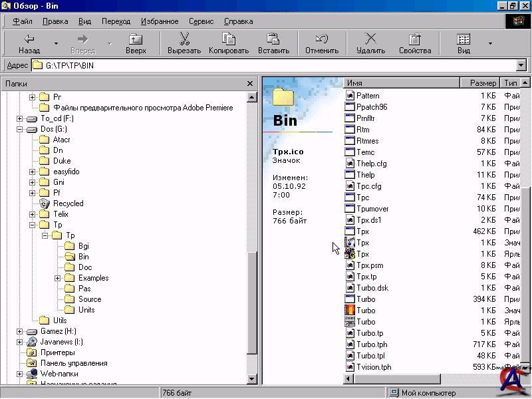Click the Вставить (Paste) toolbar icon

pyautogui.click(x=273, y=39)
